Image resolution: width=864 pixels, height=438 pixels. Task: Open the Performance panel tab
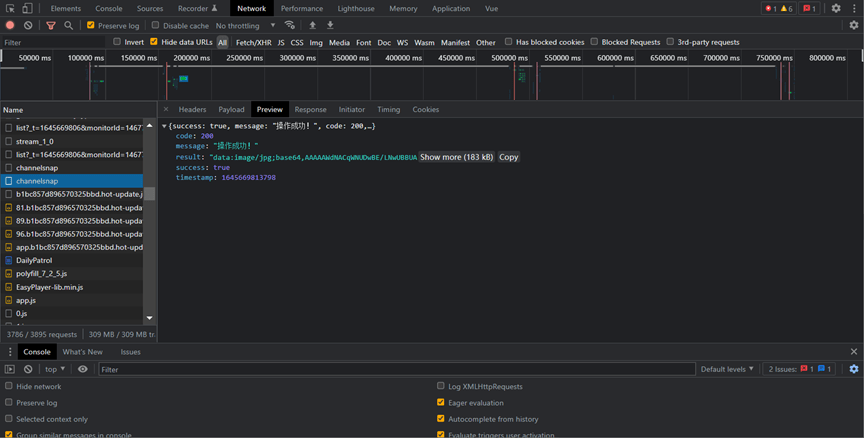(x=301, y=8)
